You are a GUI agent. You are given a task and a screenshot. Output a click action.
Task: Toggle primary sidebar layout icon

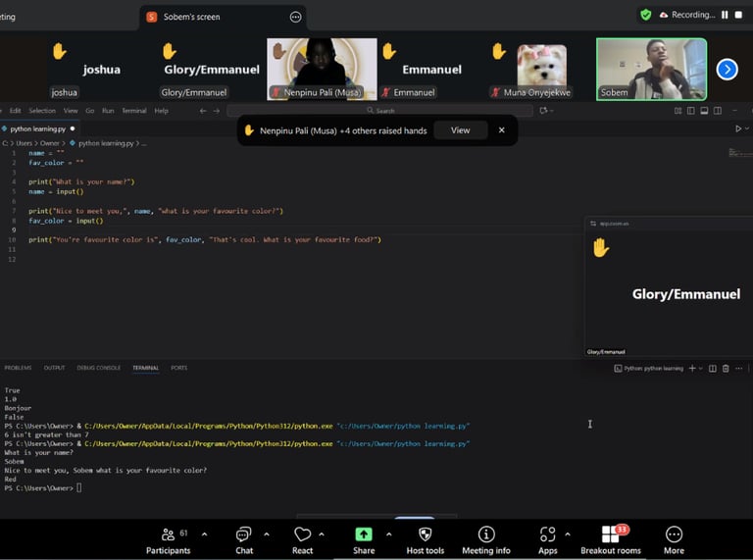(x=690, y=111)
